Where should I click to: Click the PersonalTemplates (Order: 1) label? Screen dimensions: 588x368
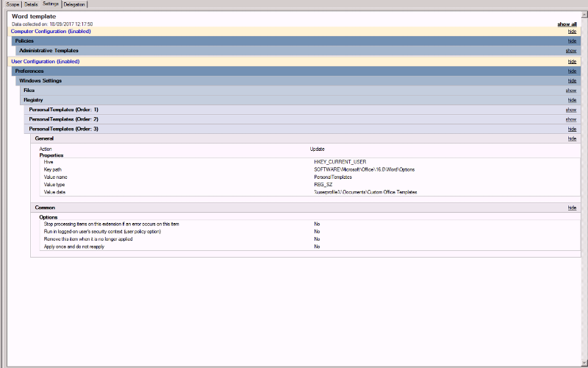point(64,110)
